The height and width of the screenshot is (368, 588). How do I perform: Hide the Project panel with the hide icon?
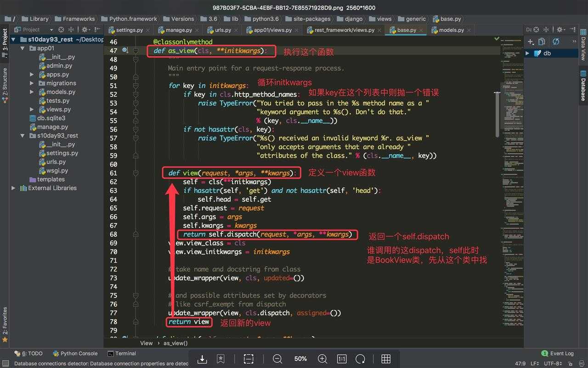pos(97,29)
